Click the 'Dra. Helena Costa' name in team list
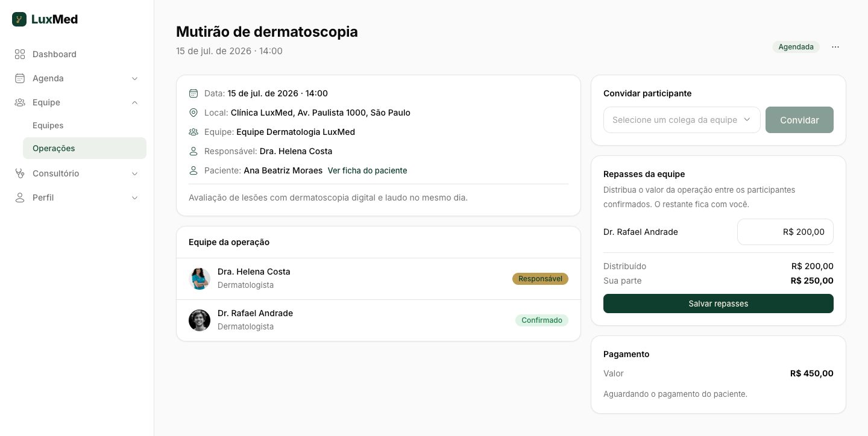 pyautogui.click(x=254, y=272)
